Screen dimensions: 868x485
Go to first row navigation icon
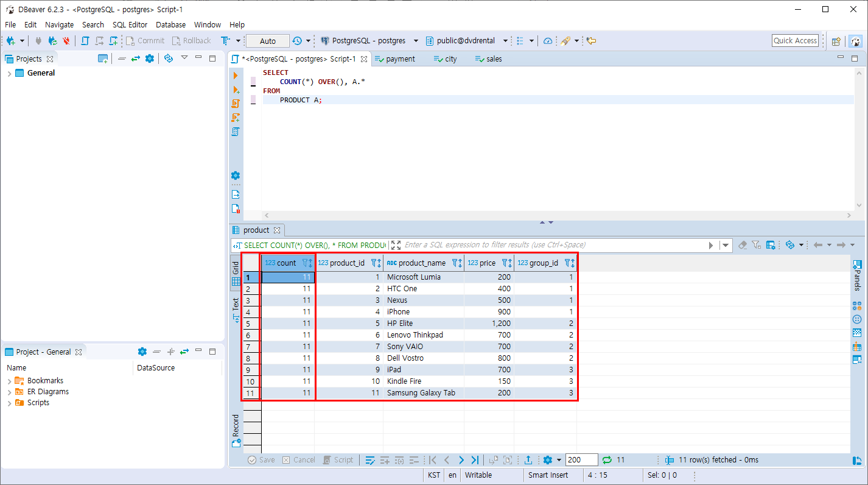(x=433, y=460)
